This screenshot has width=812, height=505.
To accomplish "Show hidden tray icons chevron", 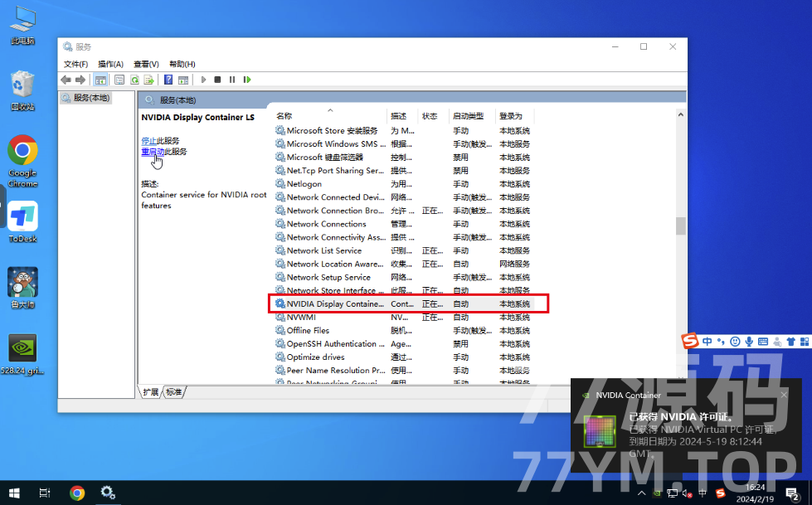I will 642,493.
